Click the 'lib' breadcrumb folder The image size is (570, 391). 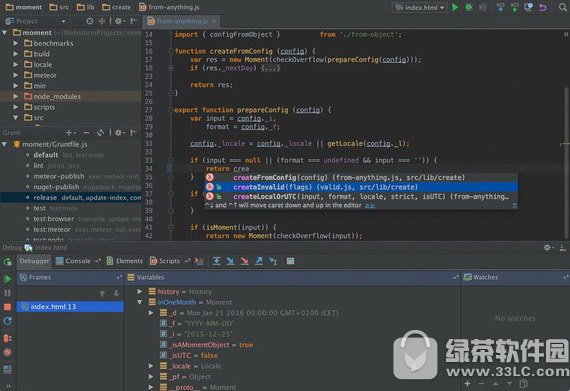pyautogui.click(x=86, y=7)
